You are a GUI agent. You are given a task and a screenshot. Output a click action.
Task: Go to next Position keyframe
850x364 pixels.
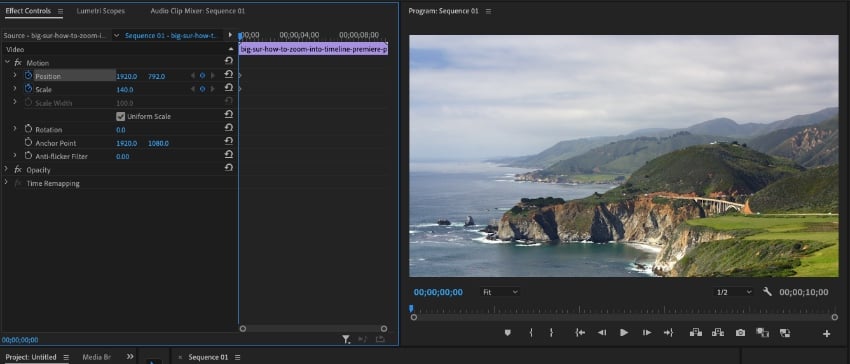point(212,76)
